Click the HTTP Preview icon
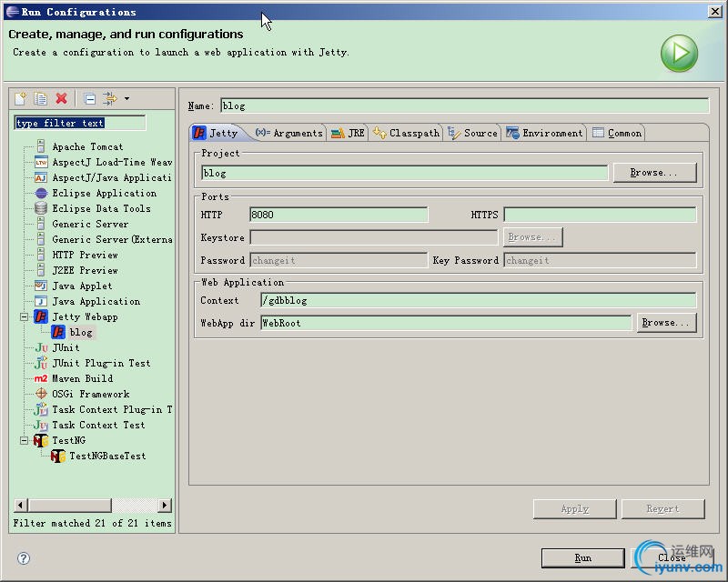728x582 pixels. pyautogui.click(x=41, y=255)
